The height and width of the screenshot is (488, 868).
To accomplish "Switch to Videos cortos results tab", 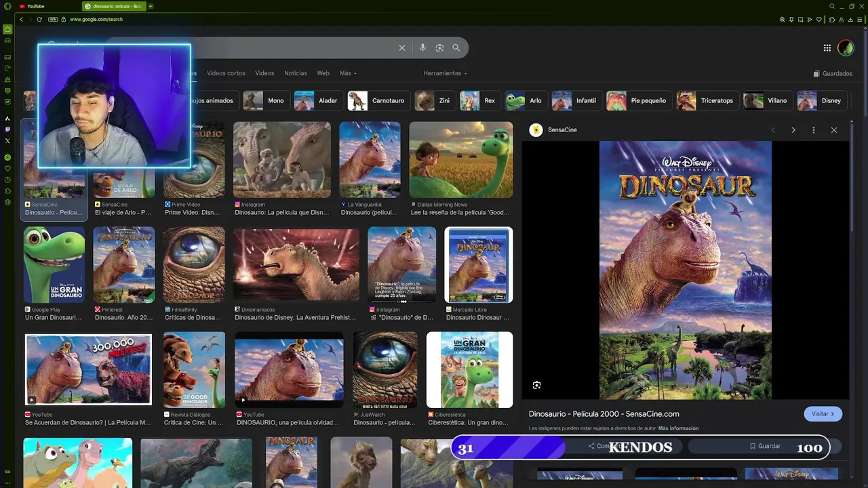I will point(226,73).
